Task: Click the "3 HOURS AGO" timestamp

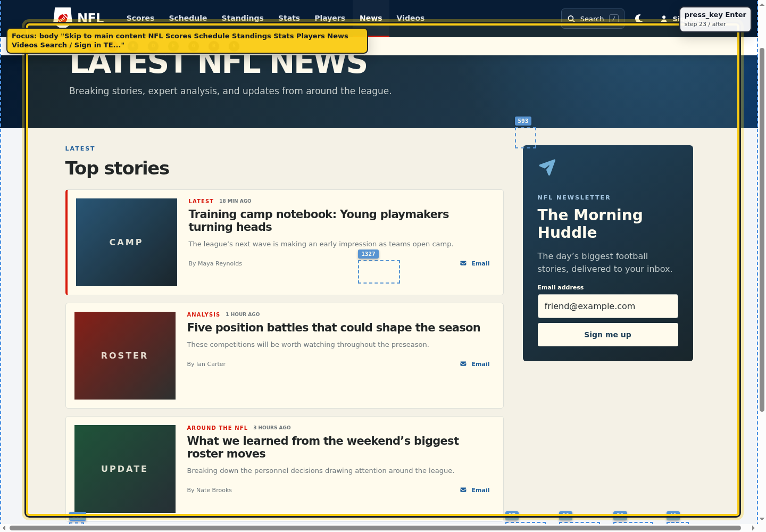Action: click(272, 428)
